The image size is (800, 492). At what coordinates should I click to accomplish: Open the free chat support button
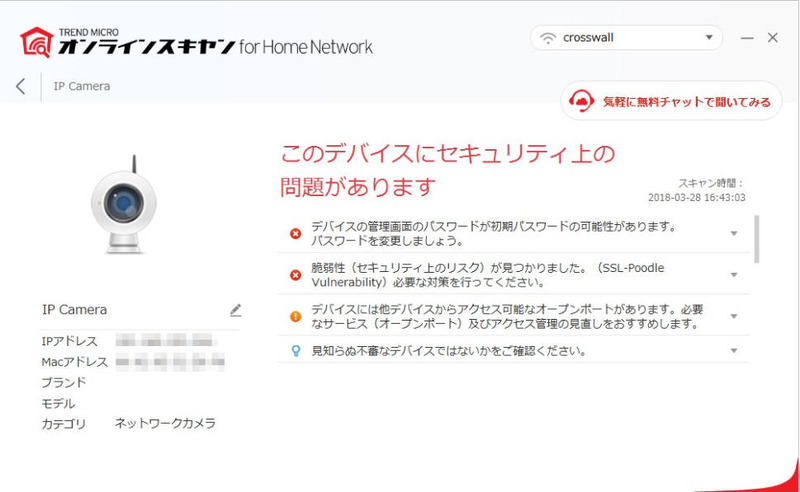coord(671,102)
